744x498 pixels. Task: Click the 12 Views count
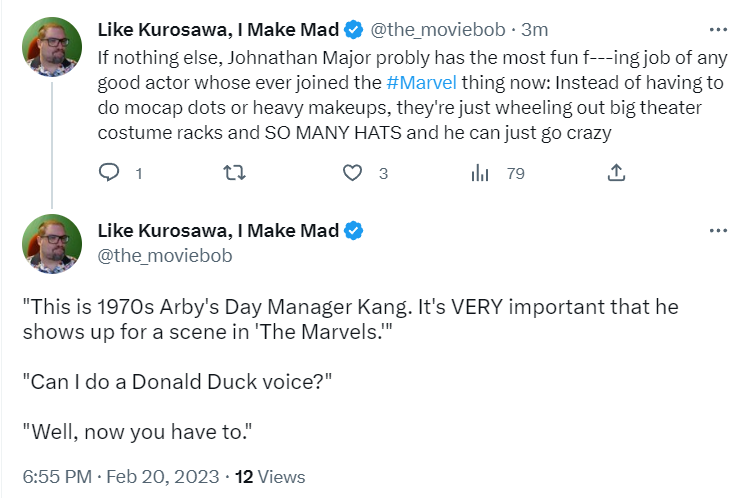coord(270,477)
